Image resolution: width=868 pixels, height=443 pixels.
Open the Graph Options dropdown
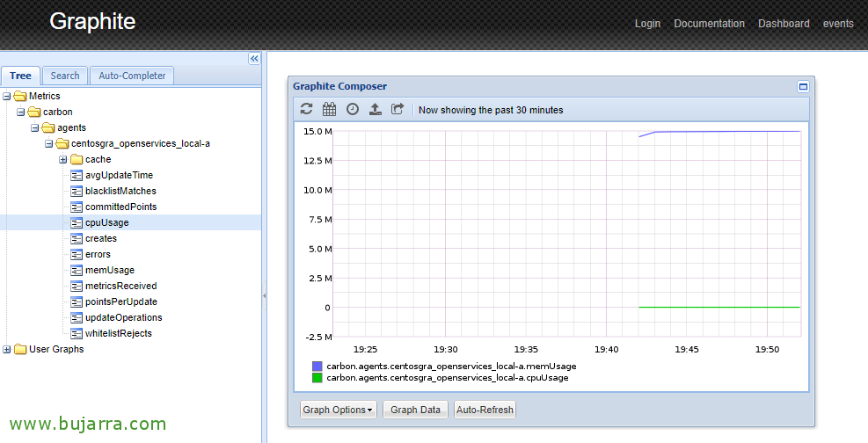pyautogui.click(x=339, y=410)
